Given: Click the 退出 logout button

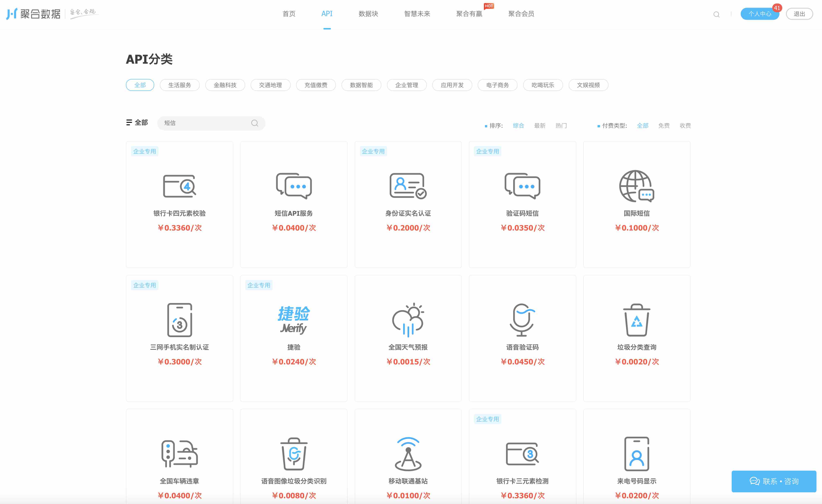Looking at the screenshot, I should [x=799, y=14].
